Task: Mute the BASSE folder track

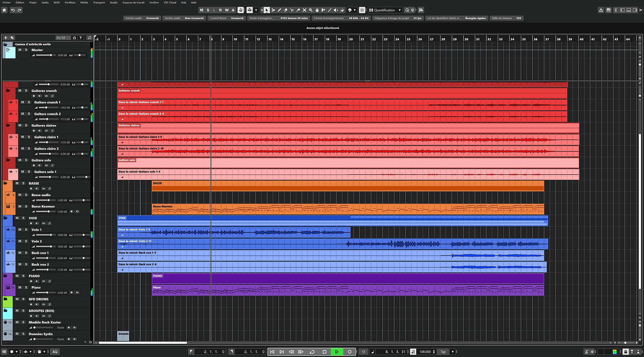Action: (x=16, y=183)
